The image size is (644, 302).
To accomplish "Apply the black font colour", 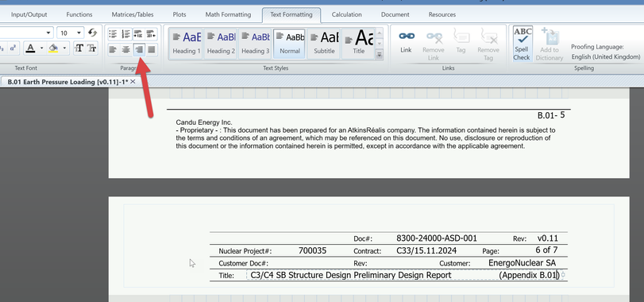I will [x=30, y=48].
